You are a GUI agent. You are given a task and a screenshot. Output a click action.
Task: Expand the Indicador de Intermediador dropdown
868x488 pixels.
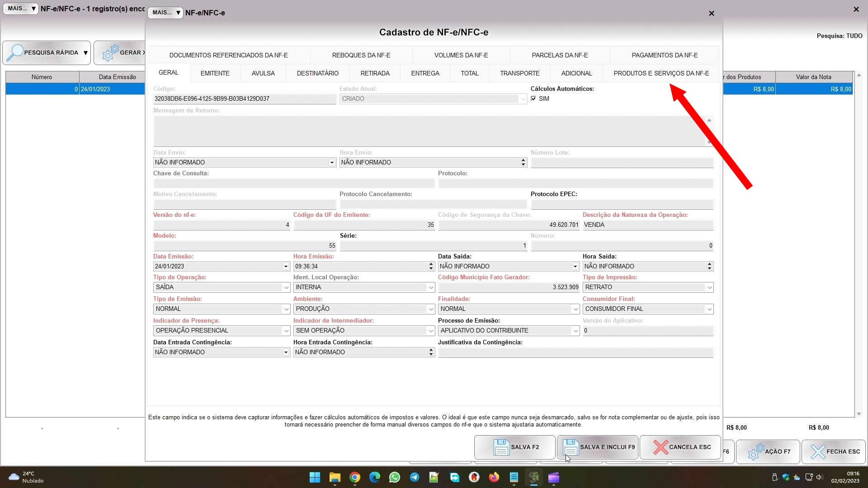point(431,331)
